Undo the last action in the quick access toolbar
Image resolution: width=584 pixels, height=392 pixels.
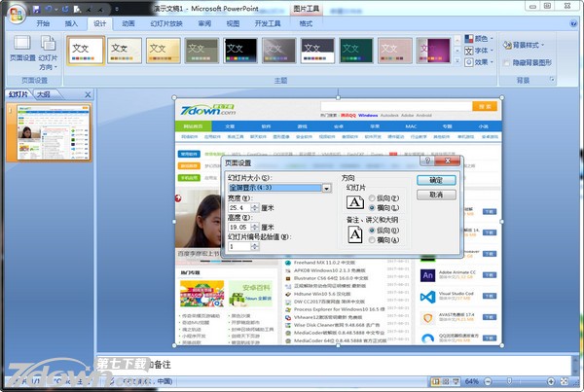[x=49, y=9]
